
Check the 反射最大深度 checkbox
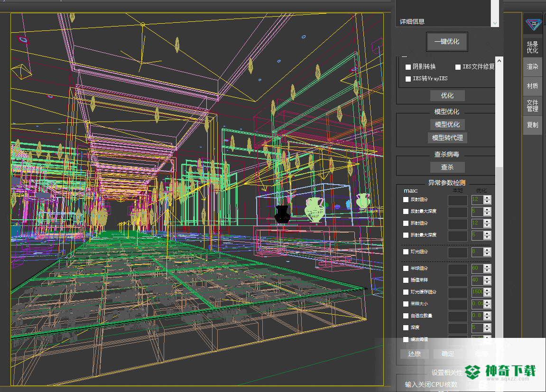point(406,212)
